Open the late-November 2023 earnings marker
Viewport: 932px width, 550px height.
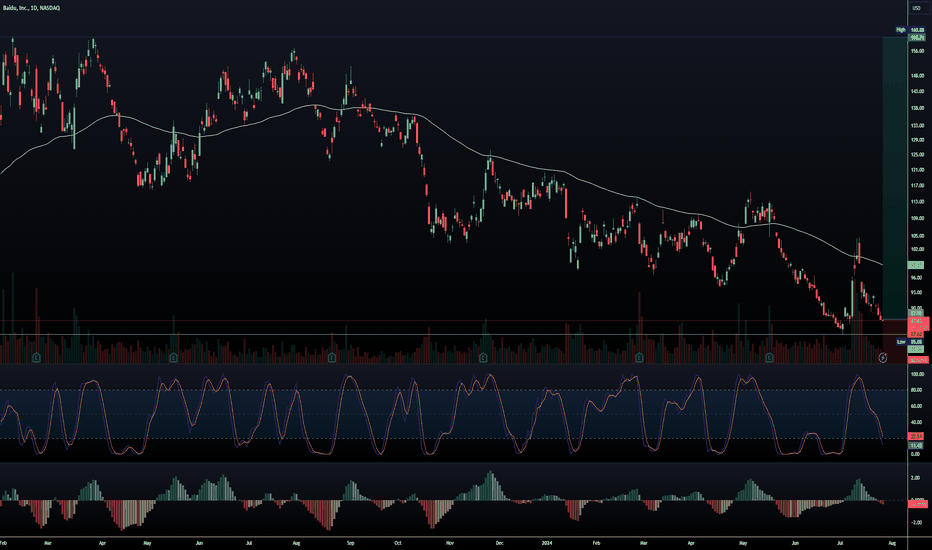pos(483,357)
